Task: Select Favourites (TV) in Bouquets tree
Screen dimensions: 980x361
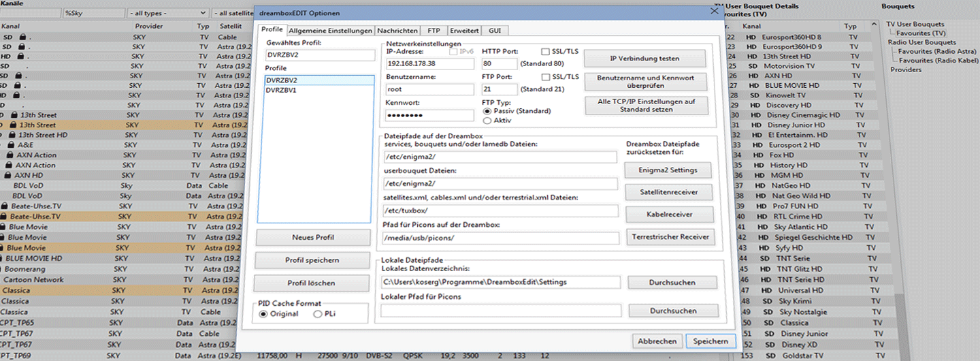Action: point(920,33)
